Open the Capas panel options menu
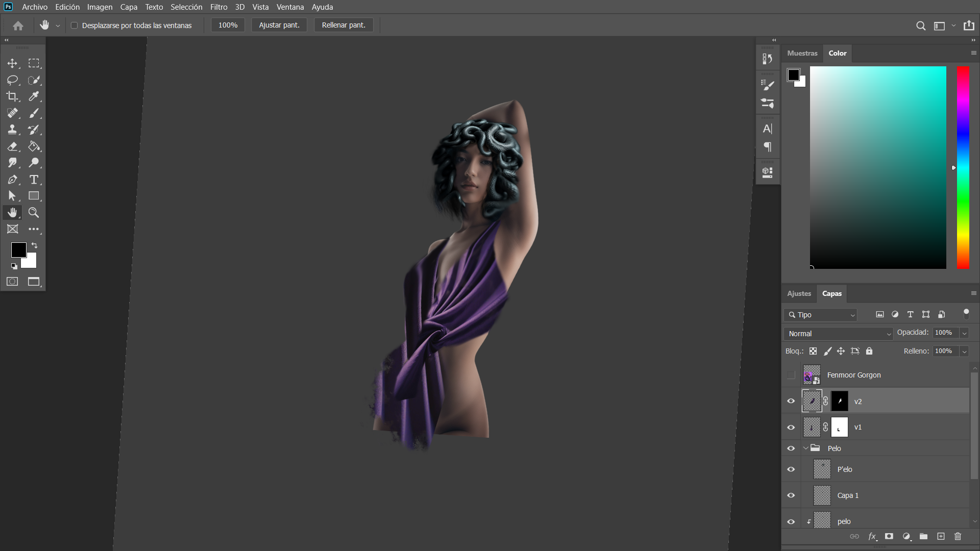The image size is (980, 551). coord(973,293)
